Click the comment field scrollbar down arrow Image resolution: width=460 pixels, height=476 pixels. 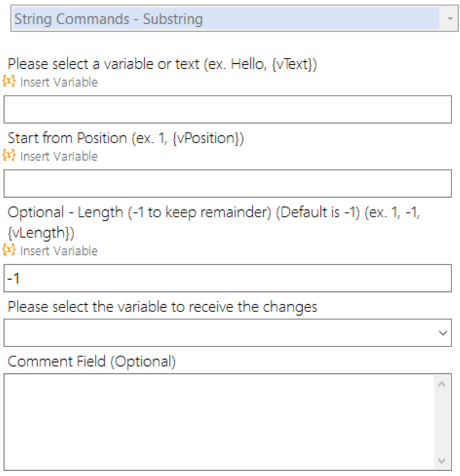click(x=442, y=460)
